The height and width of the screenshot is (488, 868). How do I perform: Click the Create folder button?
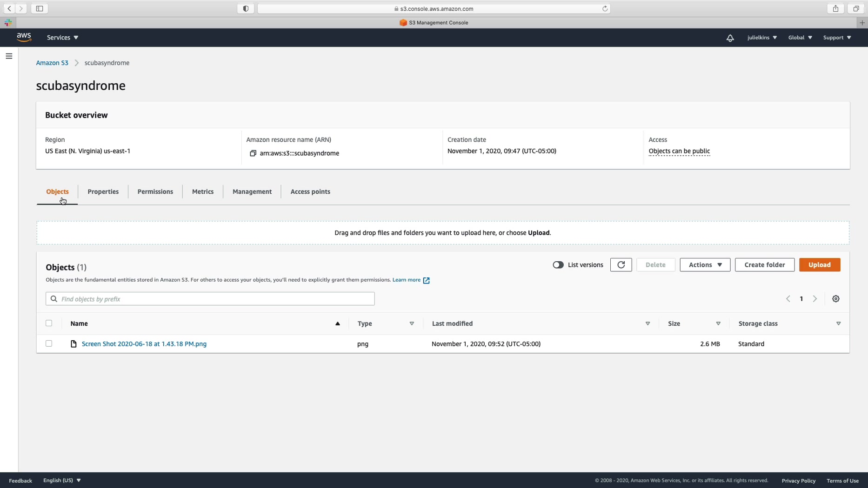(x=765, y=265)
